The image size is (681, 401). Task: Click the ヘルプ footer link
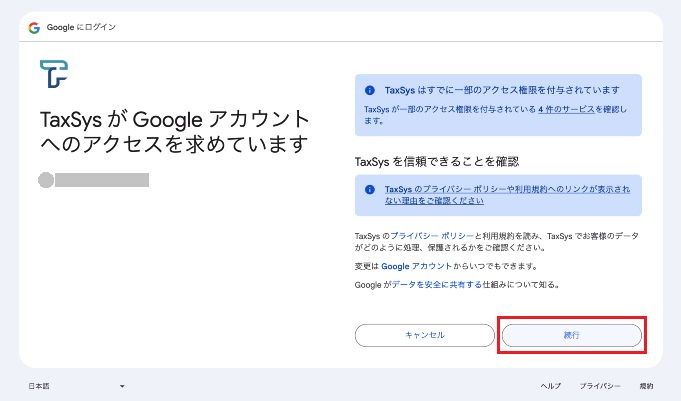click(550, 386)
